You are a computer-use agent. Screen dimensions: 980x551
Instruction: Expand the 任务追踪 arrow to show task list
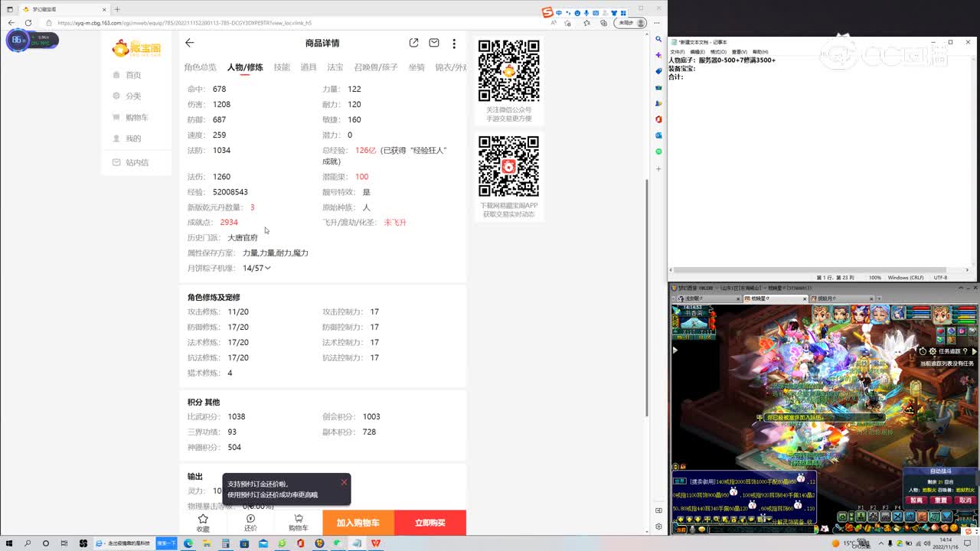pyautogui.click(x=974, y=351)
